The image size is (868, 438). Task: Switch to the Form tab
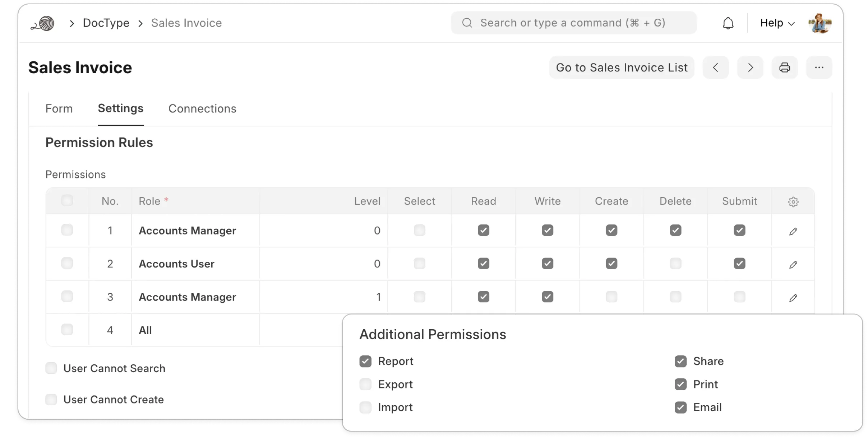click(x=59, y=109)
